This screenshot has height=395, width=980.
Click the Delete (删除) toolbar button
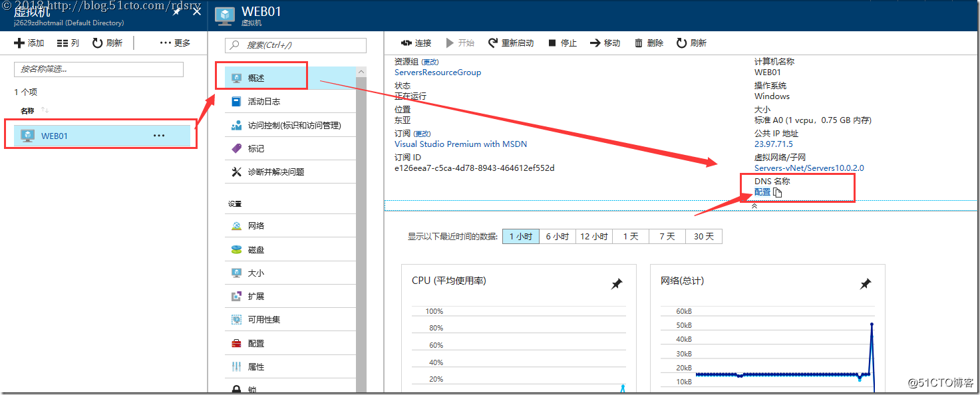coord(649,43)
